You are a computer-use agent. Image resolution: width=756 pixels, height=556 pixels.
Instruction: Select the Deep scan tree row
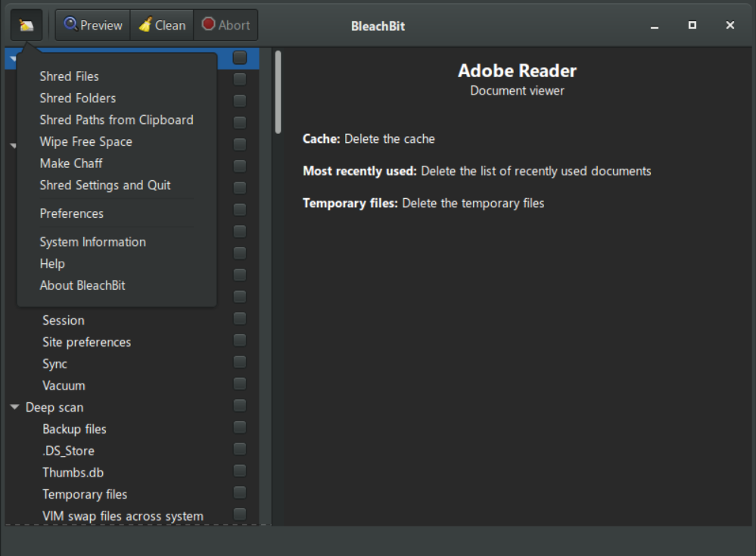(132, 407)
